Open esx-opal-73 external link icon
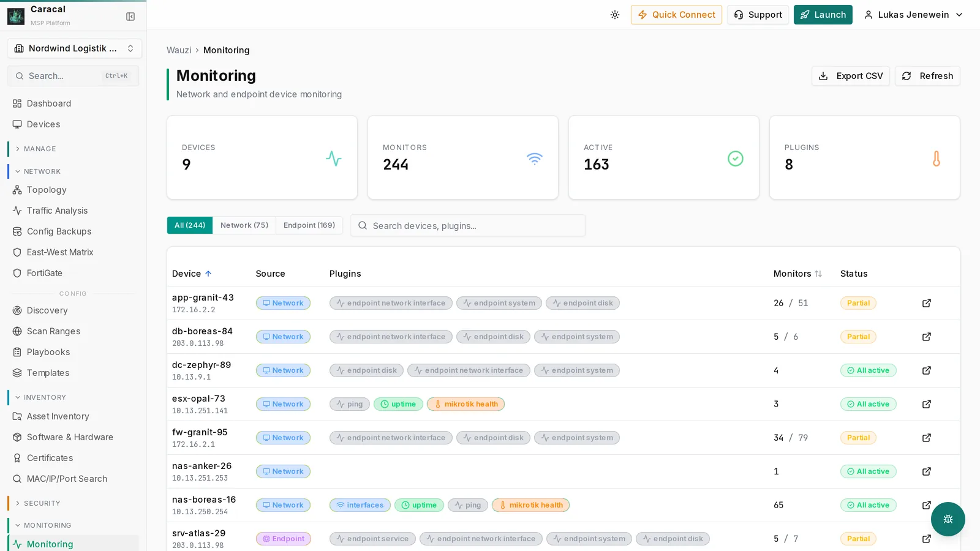Viewport: 980px width, 551px height. (x=927, y=404)
